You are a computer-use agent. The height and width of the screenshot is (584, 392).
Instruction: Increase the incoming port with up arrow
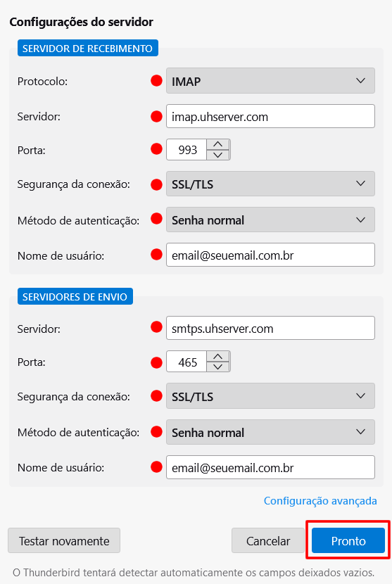(218, 144)
